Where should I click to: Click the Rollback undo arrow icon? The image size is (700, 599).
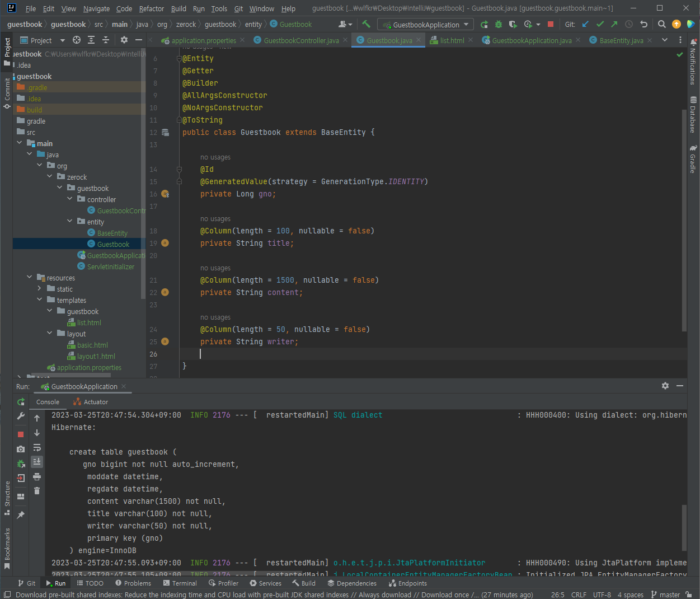pos(643,24)
